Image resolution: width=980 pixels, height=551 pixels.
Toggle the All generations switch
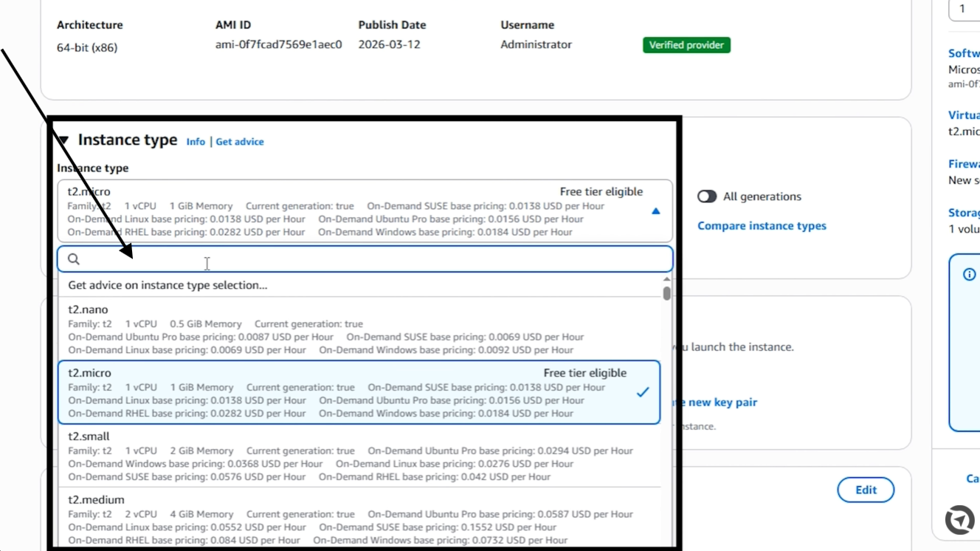click(707, 196)
